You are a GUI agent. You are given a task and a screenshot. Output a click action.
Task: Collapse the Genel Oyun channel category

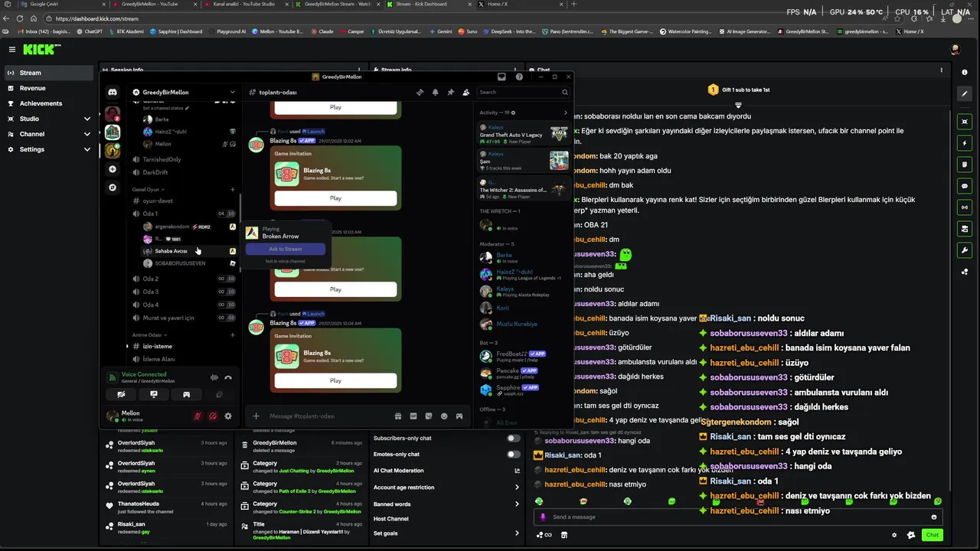tap(147, 189)
